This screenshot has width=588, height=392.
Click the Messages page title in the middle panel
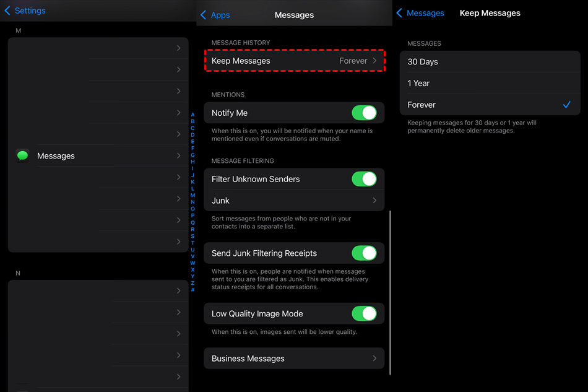pos(295,15)
